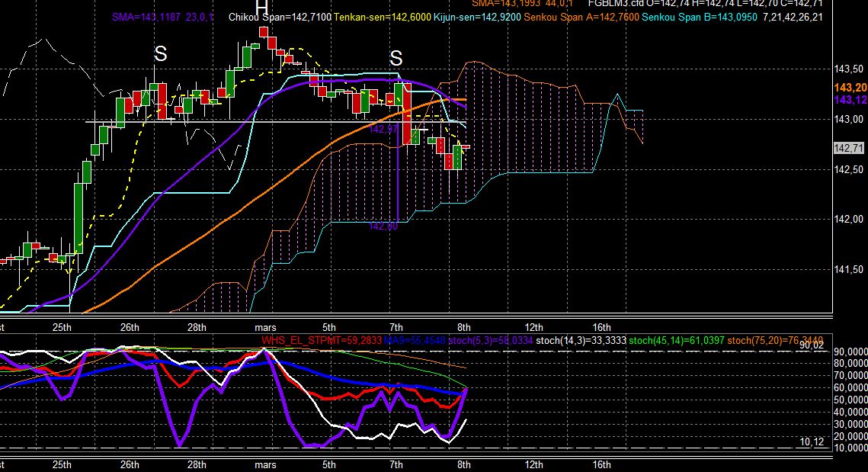Click the 10,12 oversold level label
The height and width of the screenshot is (472, 868).
(812, 441)
